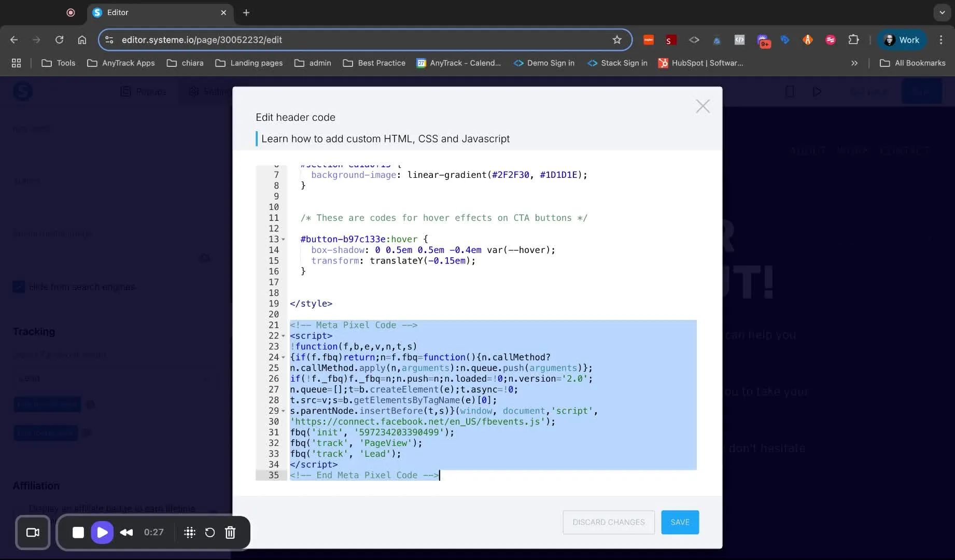Open the Landing pages bookmark folder
Image resolution: width=955 pixels, height=560 pixels.
tap(249, 63)
